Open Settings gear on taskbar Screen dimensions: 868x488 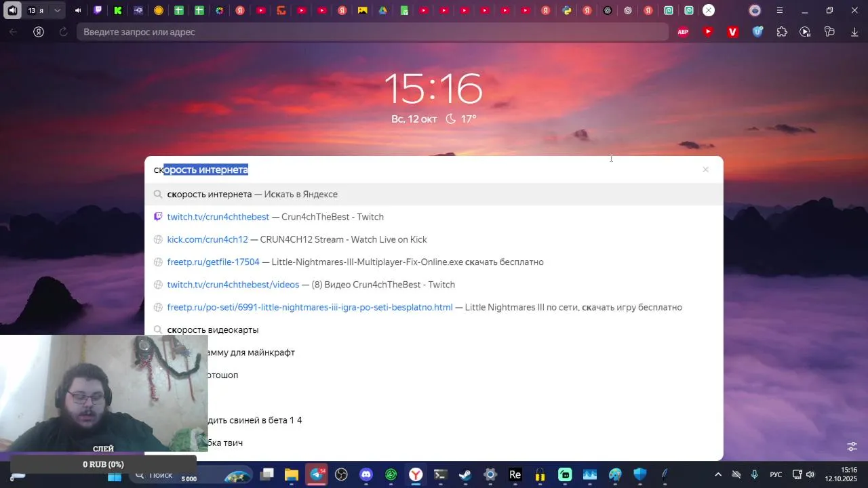point(490,474)
